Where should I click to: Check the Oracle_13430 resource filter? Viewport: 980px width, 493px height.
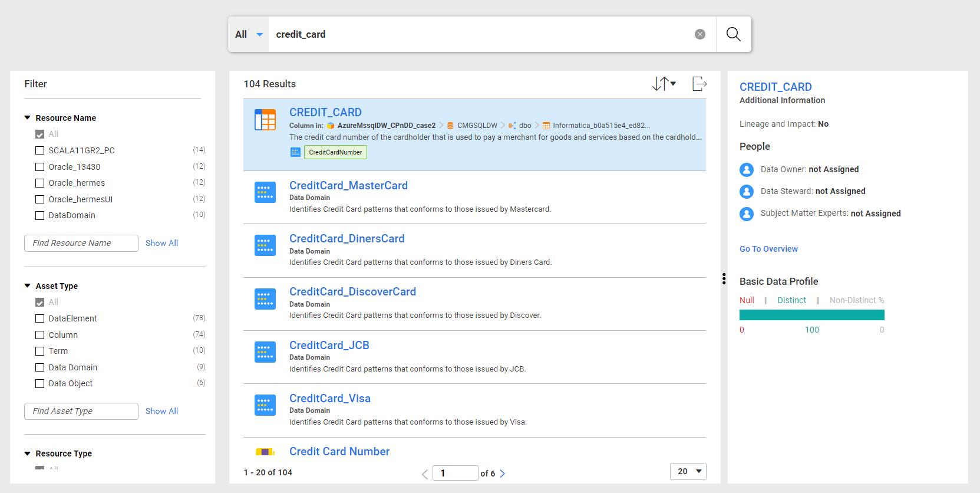point(40,167)
